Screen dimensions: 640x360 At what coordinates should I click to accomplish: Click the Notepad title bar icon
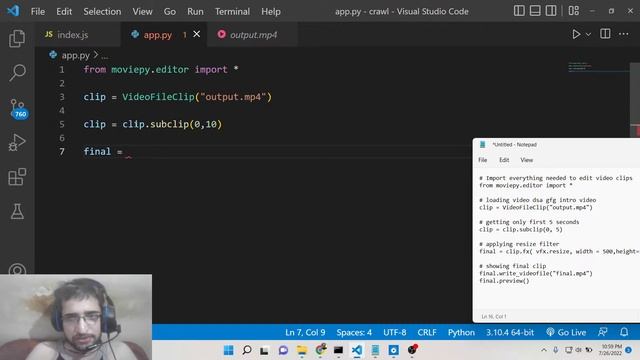482,144
